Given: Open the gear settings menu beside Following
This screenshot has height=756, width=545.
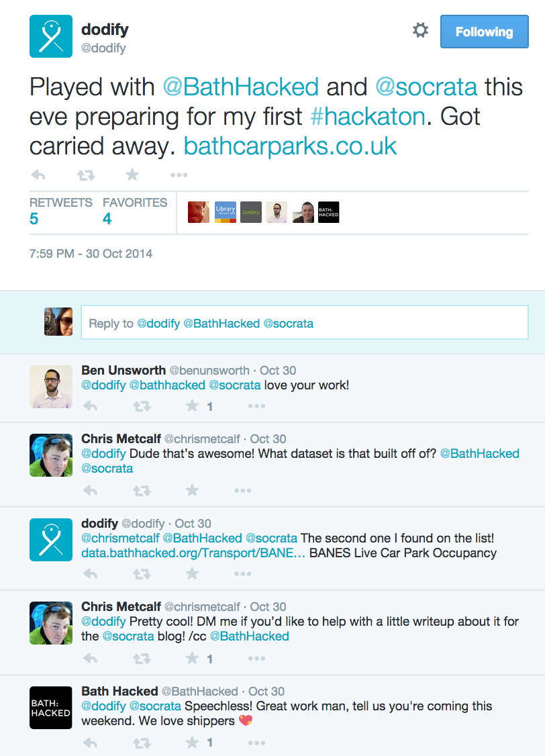Looking at the screenshot, I should click(x=420, y=30).
